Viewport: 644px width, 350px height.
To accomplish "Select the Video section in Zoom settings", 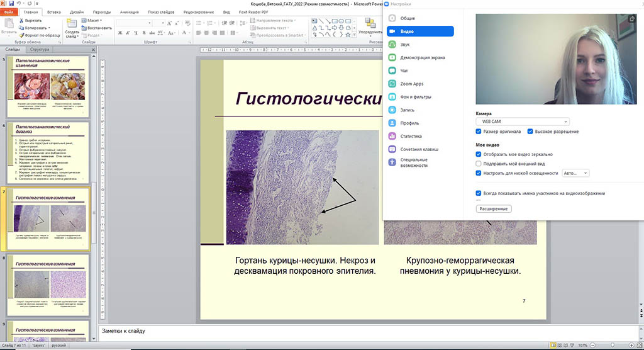I will (419, 31).
